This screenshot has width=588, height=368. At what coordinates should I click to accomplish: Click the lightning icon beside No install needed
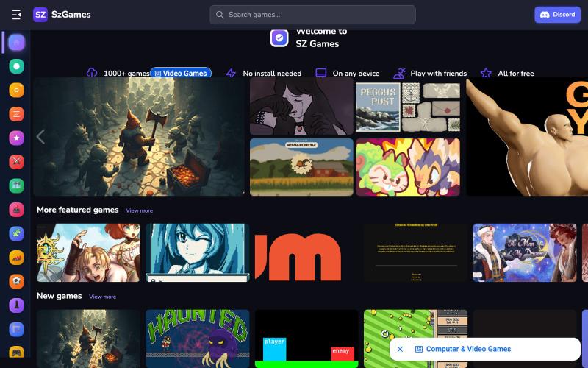tap(231, 73)
